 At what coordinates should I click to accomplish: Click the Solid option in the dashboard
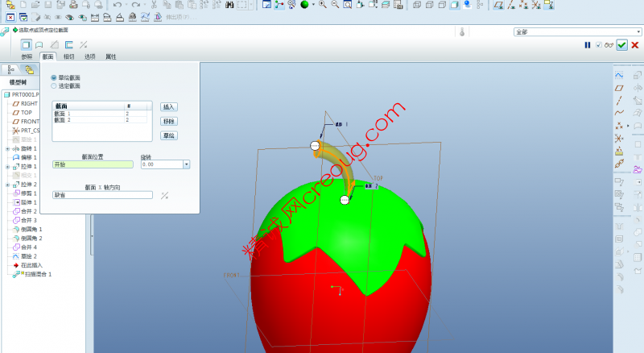click(x=26, y=44)
